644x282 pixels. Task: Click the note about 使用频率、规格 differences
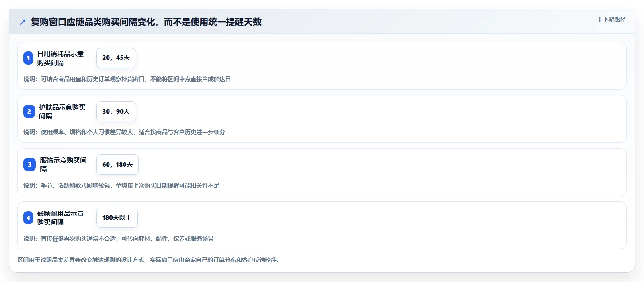[x=125, y=132]
